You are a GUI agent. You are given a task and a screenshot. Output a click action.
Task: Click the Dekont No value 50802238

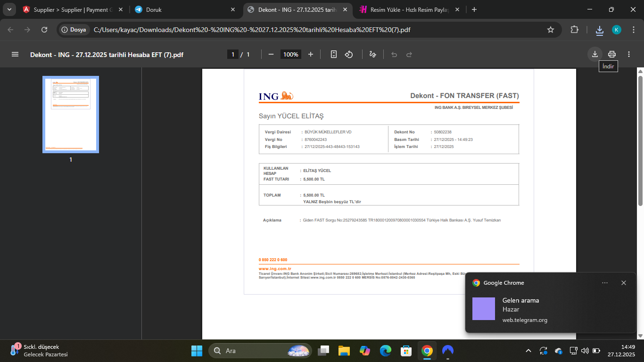click(443, 132)
